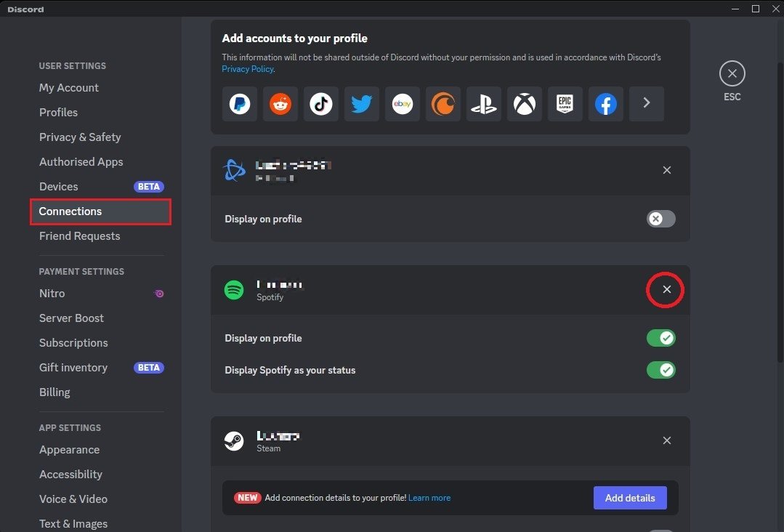
Task: Connect an Xbox account
Action: pos(525,104)
